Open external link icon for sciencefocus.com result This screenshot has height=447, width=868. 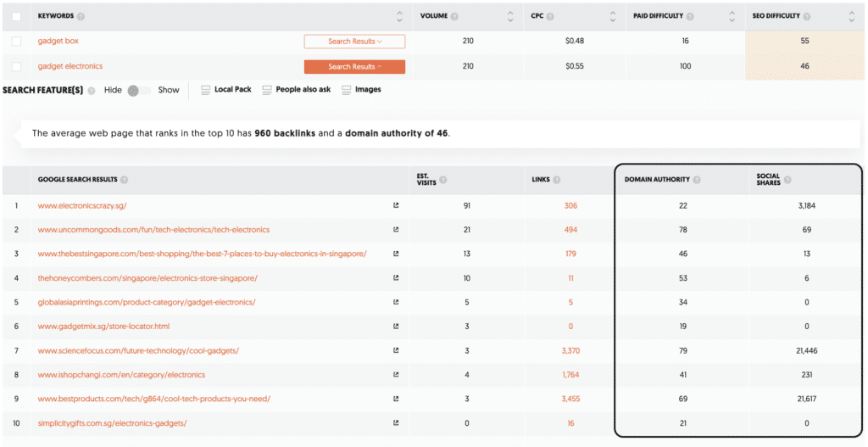(396, 350)
